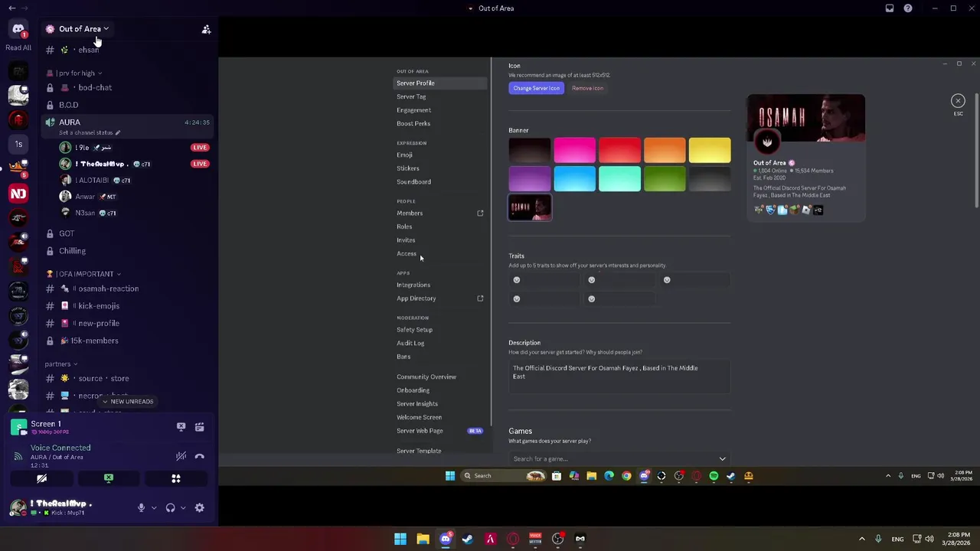The height and width of the screenshot is (551, 980).
Task: Click the server Description text box
Action: (619, 377)
